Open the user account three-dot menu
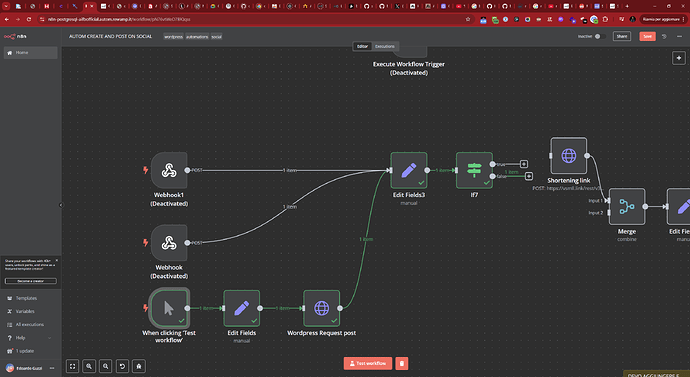Viewport: 690px width, 377px height. tap(52, 368)
